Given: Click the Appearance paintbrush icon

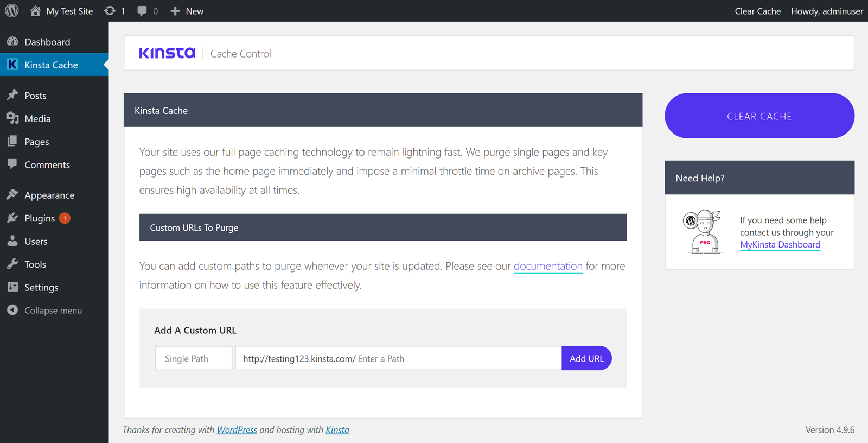Looking at the screenshot, I should pyautogui.click(x=12, y=194).
